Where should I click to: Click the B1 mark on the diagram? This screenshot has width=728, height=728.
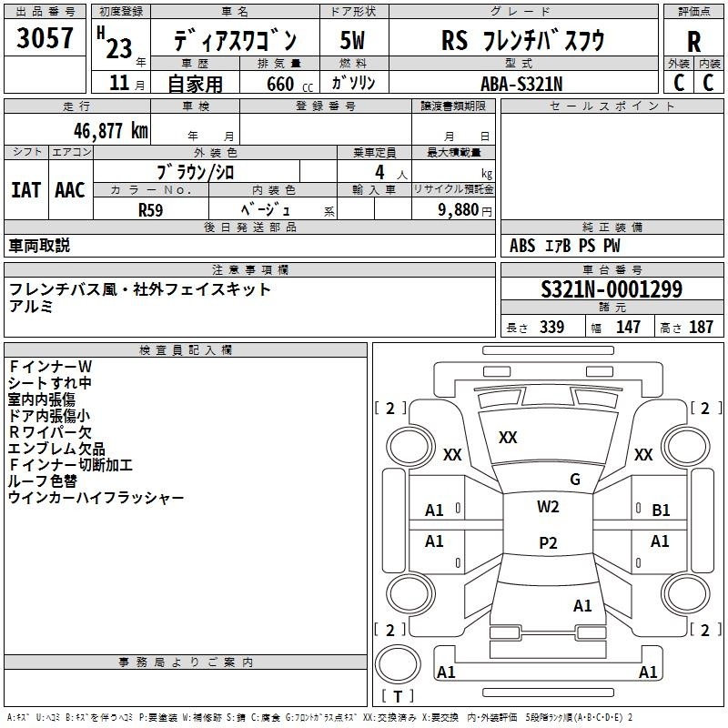(661, 511)
